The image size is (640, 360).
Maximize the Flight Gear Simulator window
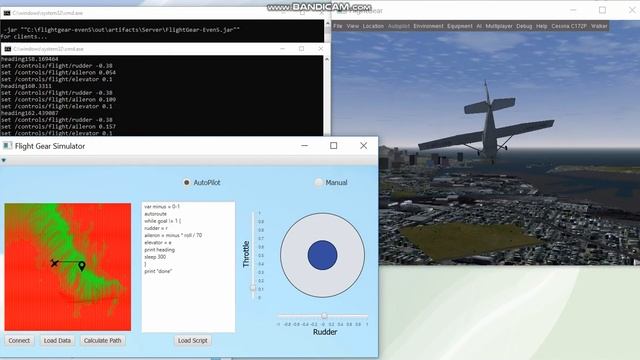333,146
